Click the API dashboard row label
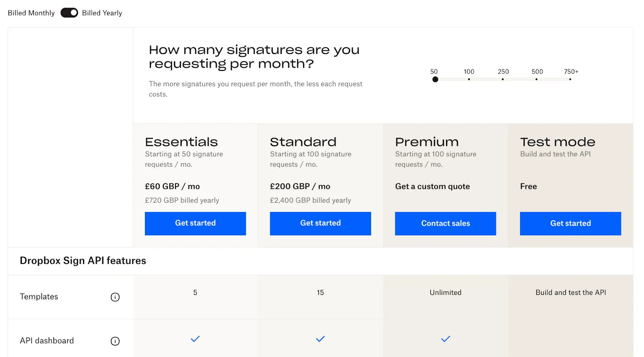644x357 pixels. (x=47, y=340)
